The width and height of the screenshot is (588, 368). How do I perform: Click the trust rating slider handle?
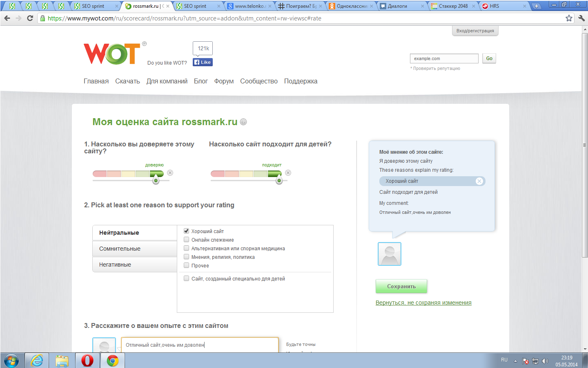point(156,180)
